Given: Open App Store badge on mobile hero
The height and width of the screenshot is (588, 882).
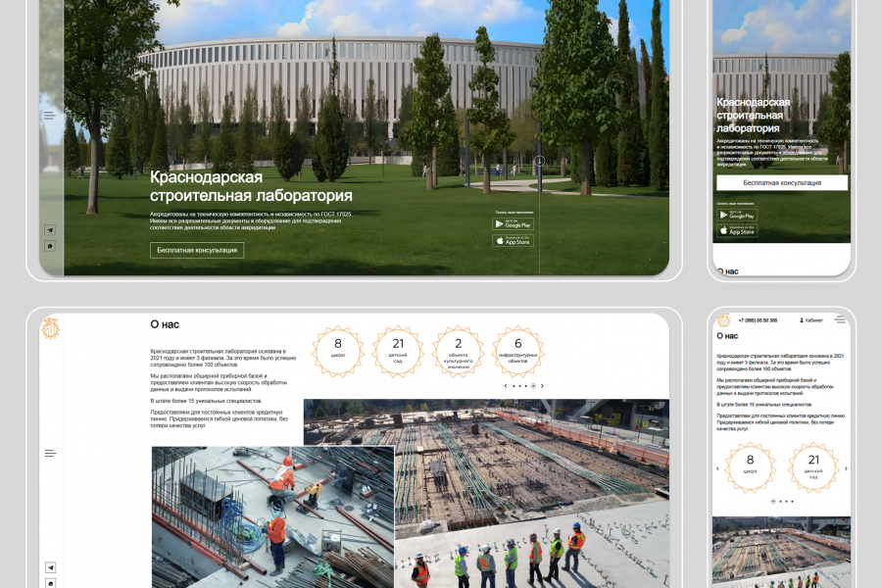Looking at the screenshot, I should coord(737,230).
